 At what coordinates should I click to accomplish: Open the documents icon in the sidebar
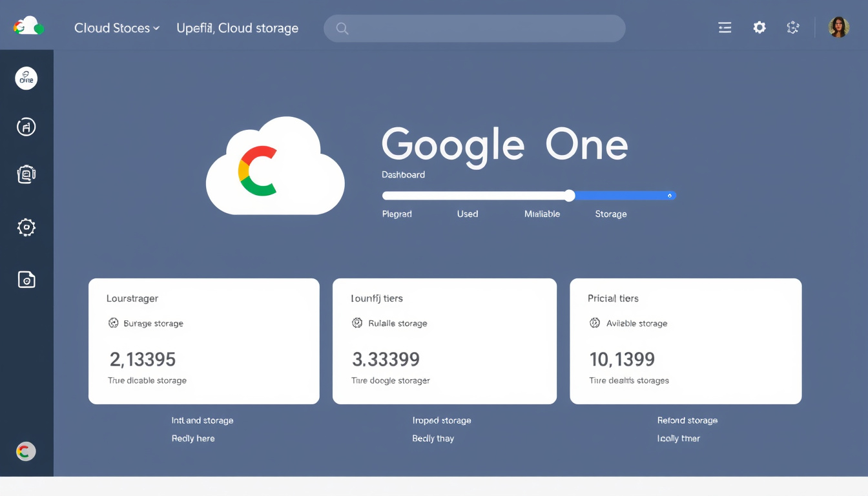(26, 174)
